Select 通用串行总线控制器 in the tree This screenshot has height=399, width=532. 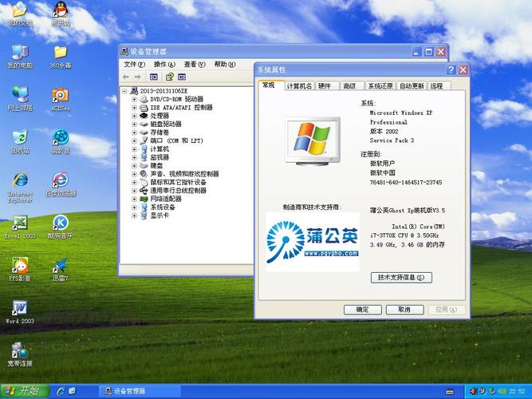click(179, 191)
